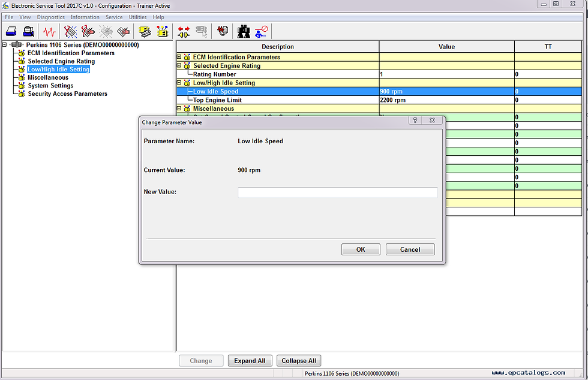588x380 pixels.
Task: Click the greyed Active Event Codes icon
Action: coord(106,32)
